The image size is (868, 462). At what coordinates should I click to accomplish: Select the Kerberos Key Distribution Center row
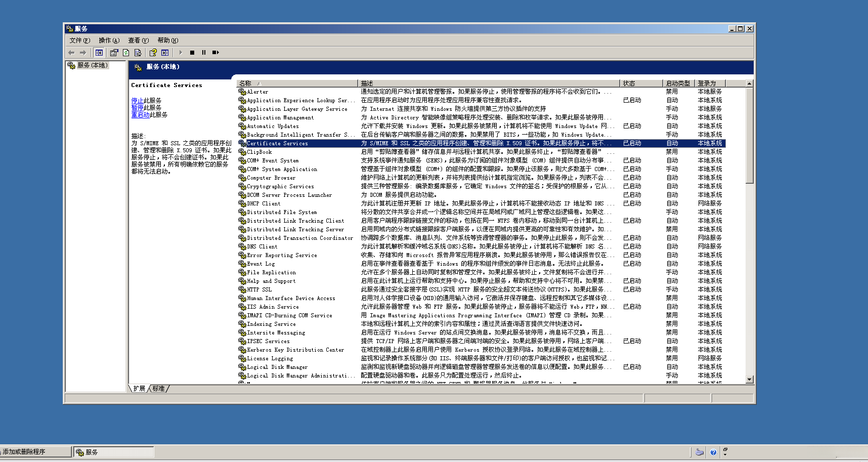[482, 350]
